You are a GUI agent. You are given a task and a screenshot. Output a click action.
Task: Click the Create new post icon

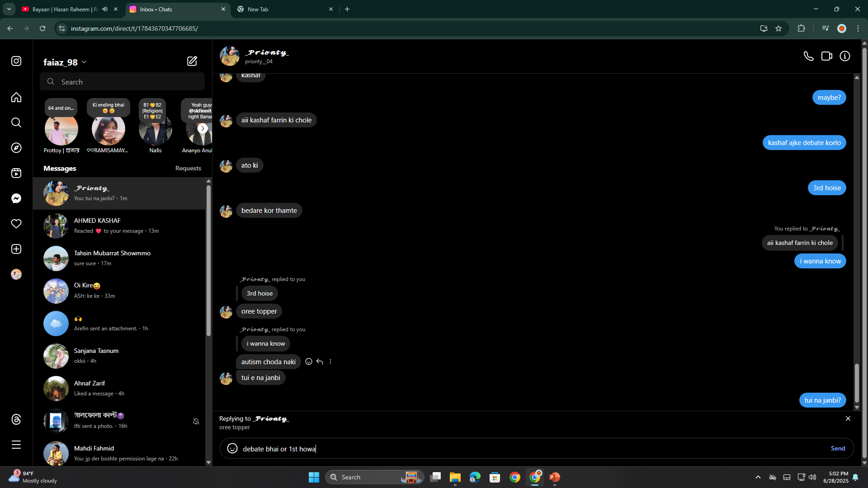click(16, 249)
